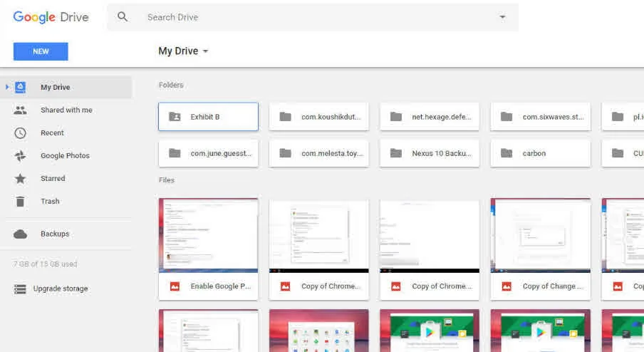Expand search options dropdown arrow
The height and width of the screenshot is (352, 644).
502,17
